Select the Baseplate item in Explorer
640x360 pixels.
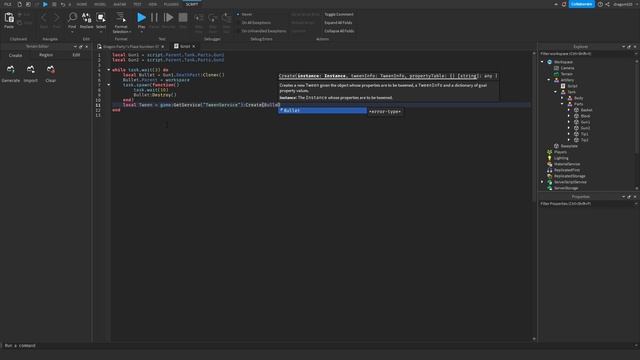click(569, 146)
